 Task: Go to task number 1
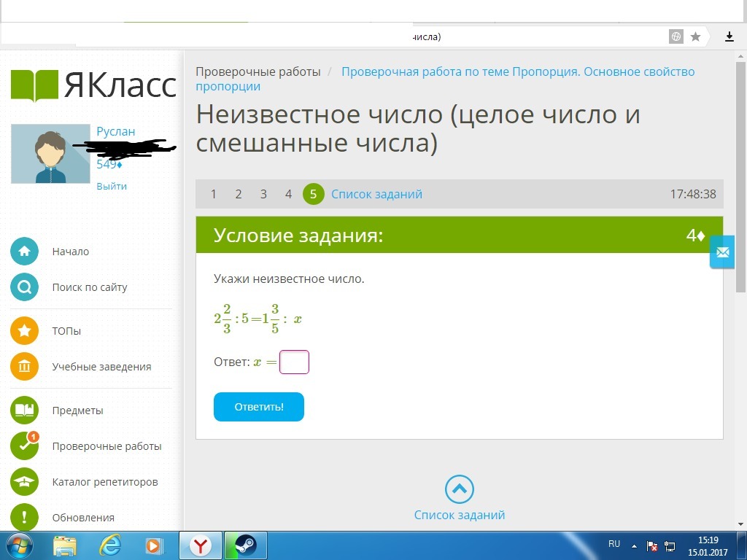click(x=214, y=194)
